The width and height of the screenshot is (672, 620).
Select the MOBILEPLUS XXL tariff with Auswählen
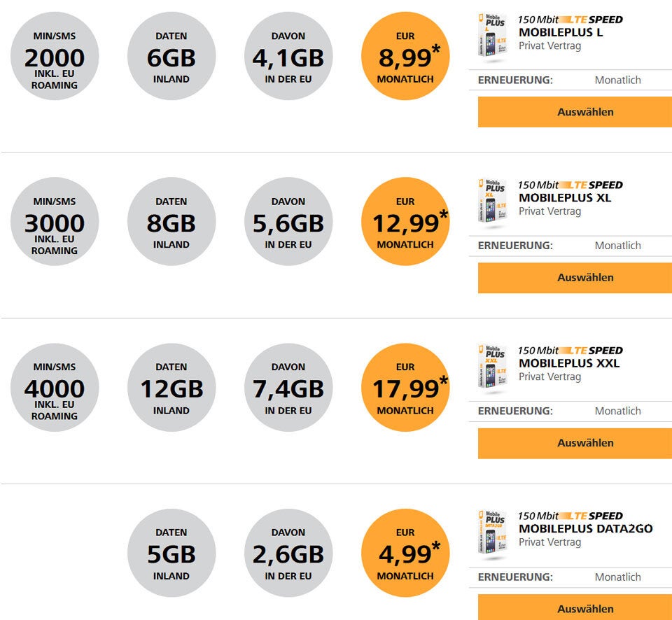point(575,443)
